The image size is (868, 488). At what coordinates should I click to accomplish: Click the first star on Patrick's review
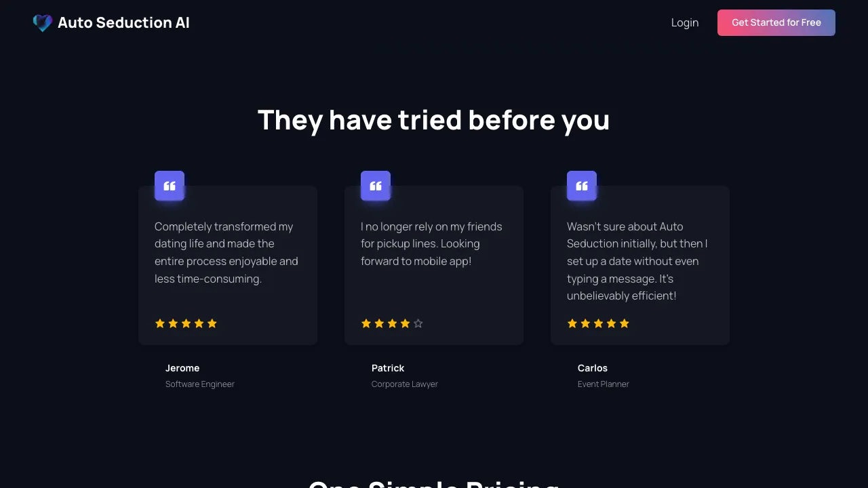(366, 324)
